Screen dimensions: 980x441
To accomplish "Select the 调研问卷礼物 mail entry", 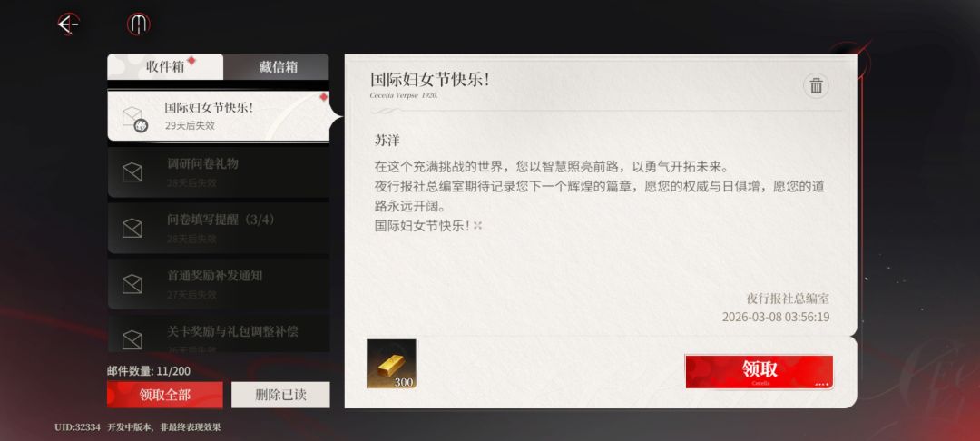I will tap(219, 172).
